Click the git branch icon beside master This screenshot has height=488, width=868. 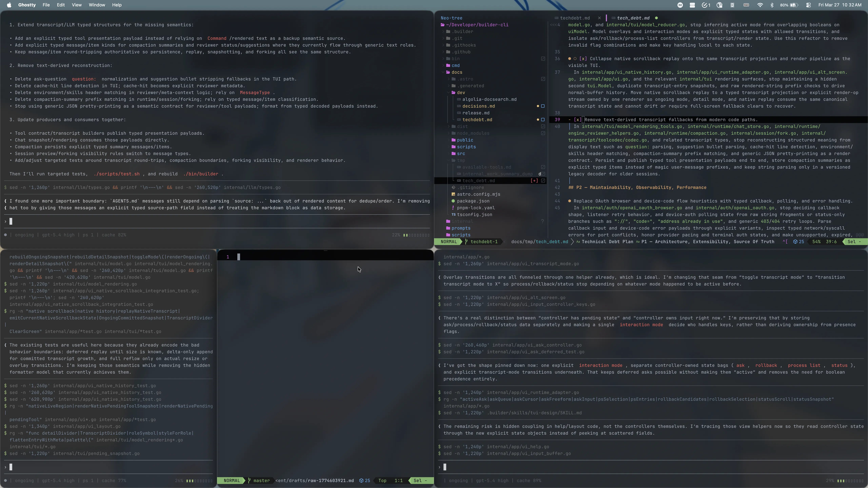pos(249,481)
